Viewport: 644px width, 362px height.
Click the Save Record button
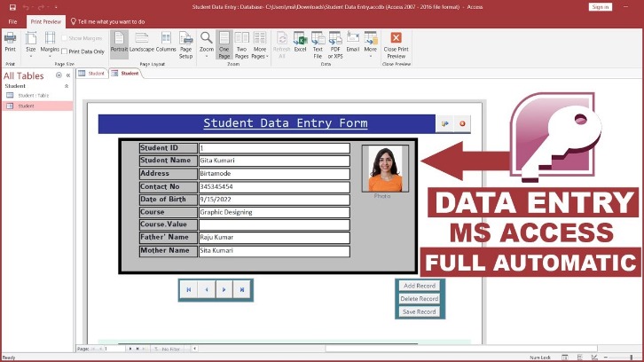point(420,312)
